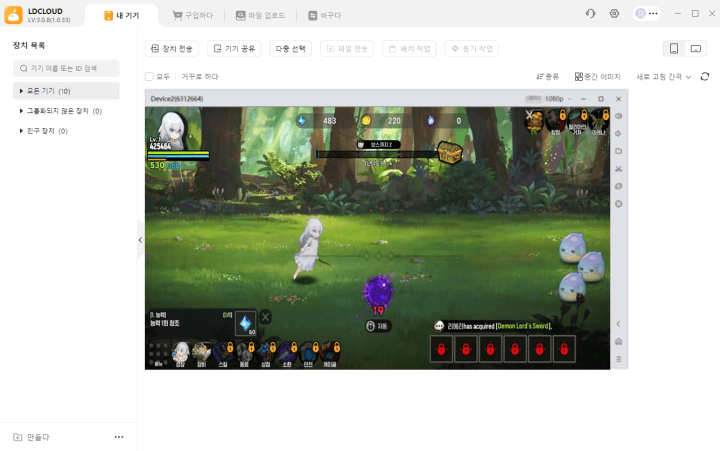Tap recent apps lines icon in side toolbar
This screenshot has height=451, width=720.
pyautogui.click(x=619, y=359)
